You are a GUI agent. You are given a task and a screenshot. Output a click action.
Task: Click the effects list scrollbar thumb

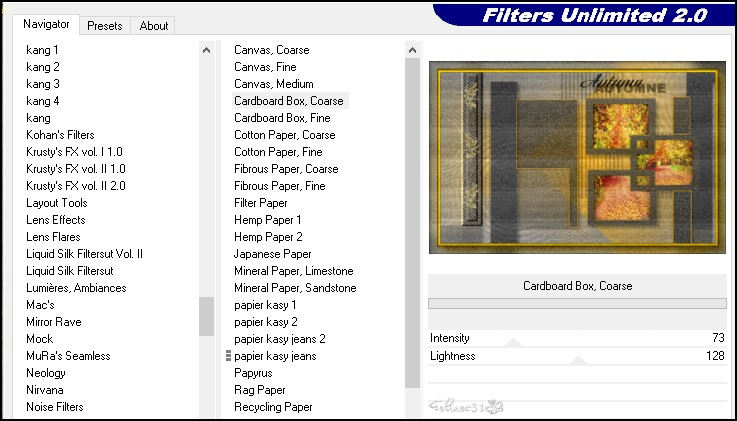point(412,223)
